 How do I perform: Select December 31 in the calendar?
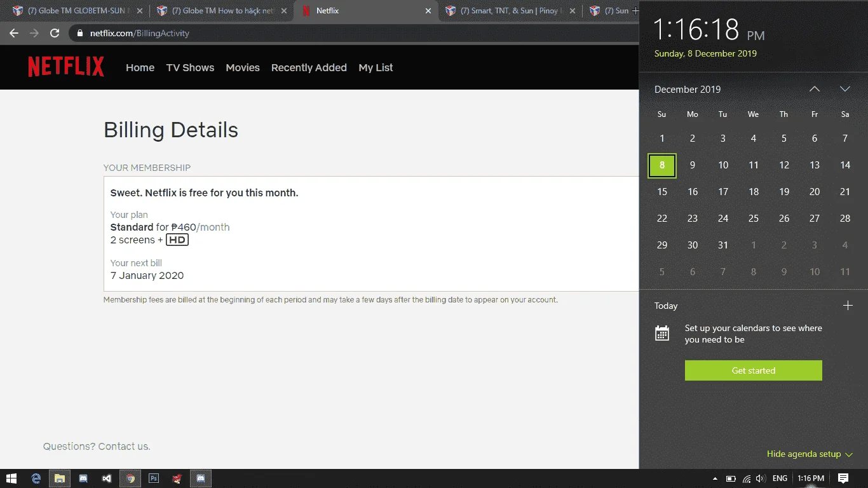(723, 245)
